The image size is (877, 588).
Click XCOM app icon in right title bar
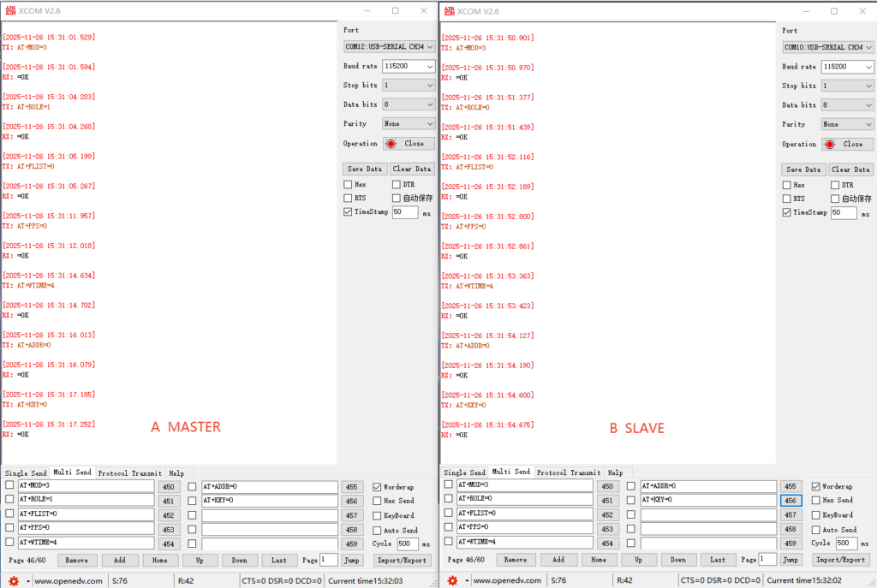pyautogui.click(x=448, y=11)
